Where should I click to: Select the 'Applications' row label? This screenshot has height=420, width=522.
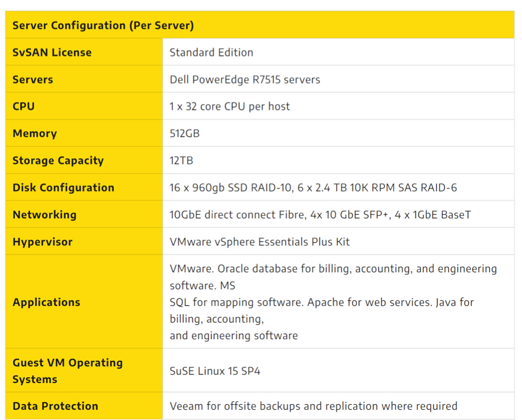pyautogui.click(x=47, y=302)
